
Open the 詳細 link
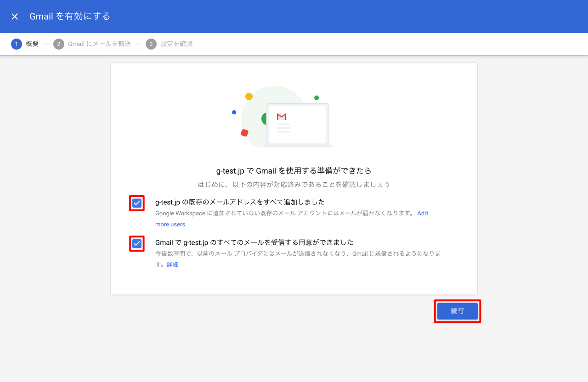(173, 265)
